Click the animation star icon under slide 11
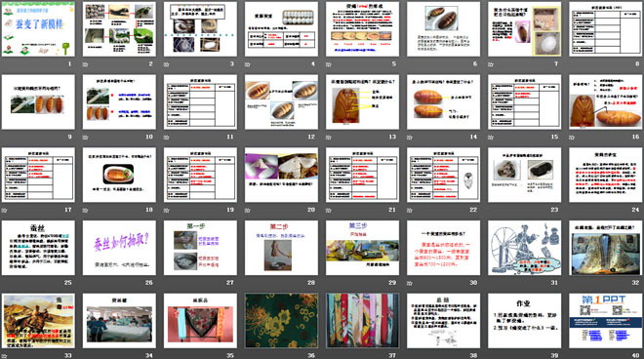644x359 pixels. pos(166,138)
